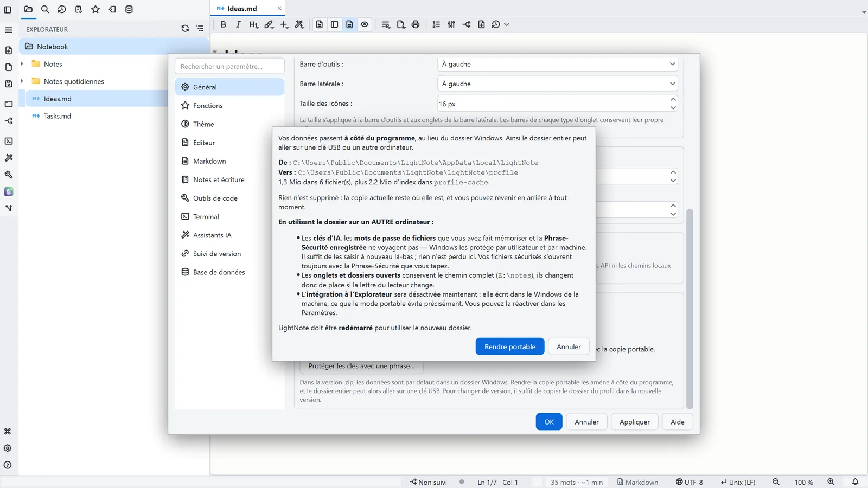Select the Thème settings category
The height and width of the screenshot is (488, 868).
coord(229,124)
